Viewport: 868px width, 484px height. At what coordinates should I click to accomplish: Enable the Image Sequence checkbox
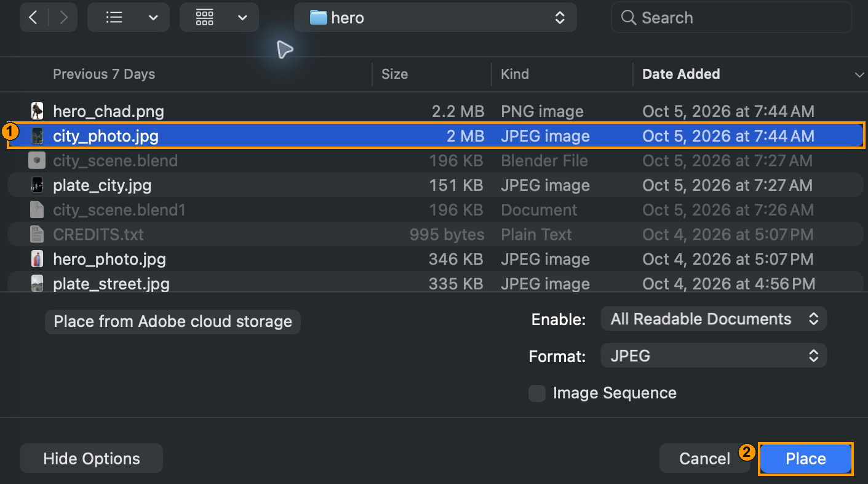tap(537, 393)
